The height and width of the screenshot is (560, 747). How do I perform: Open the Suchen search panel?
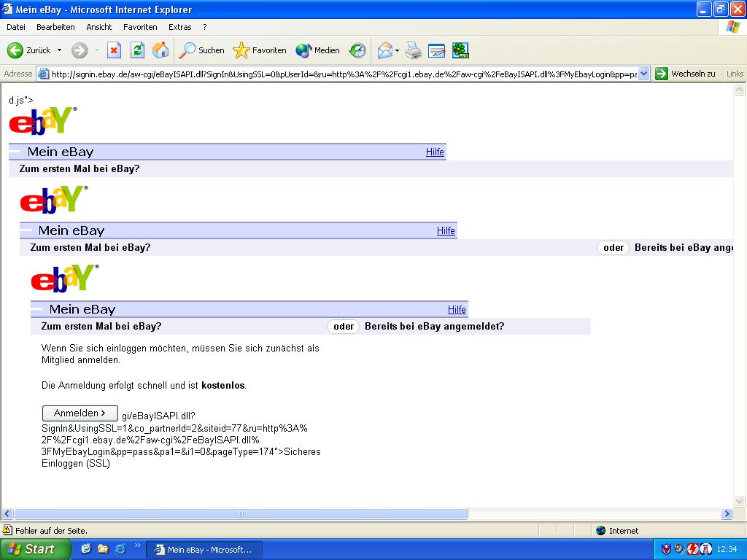[202, 50]
